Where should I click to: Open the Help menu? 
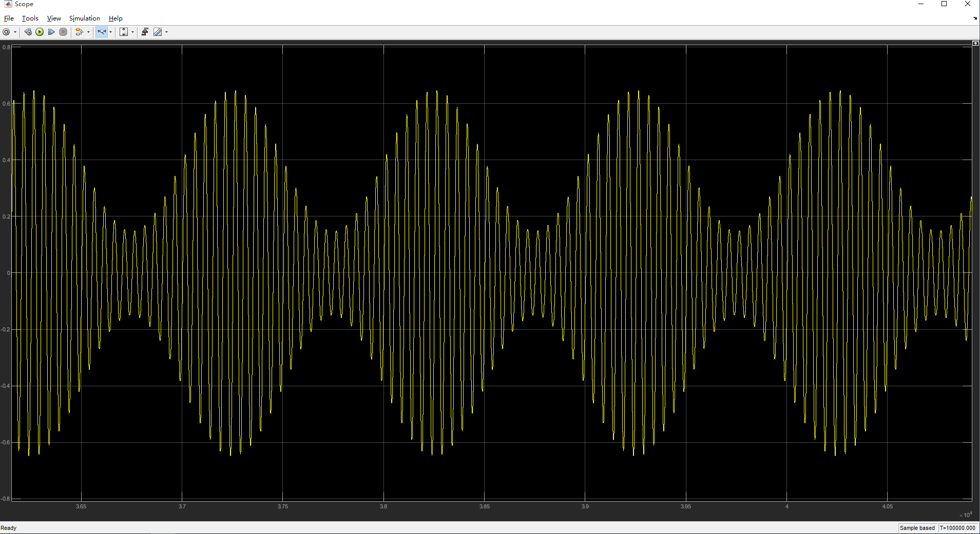116,18
